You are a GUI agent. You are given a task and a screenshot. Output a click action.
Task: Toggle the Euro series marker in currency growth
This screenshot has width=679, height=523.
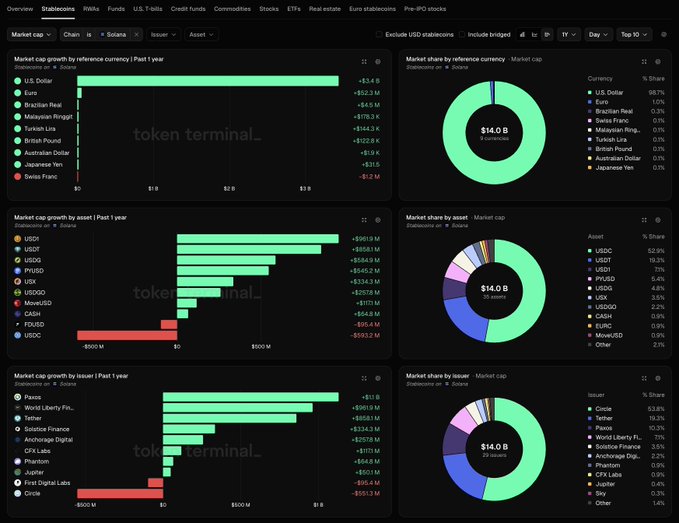coord(17,93)
